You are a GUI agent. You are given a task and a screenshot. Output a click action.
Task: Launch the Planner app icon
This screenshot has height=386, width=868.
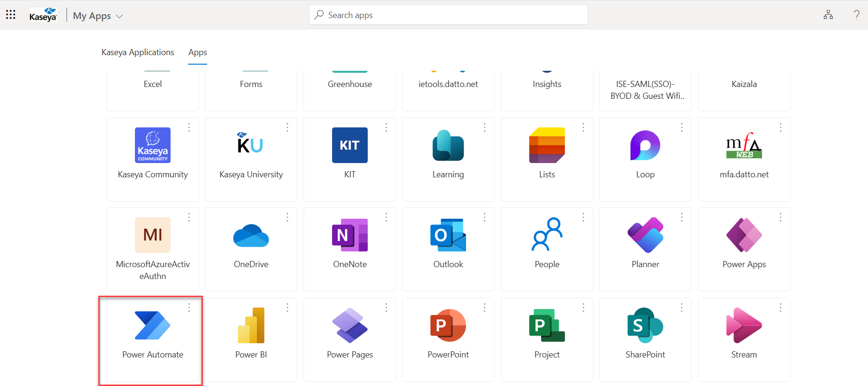[645, 235]
